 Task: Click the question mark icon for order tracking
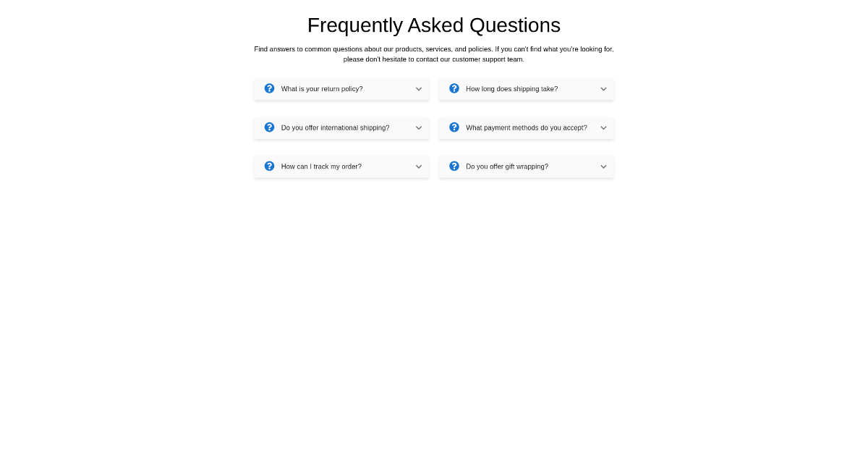(x=269, y=166)
